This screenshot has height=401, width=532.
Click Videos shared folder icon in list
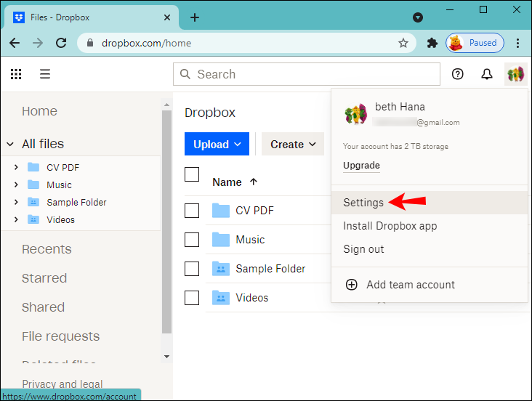221,298
